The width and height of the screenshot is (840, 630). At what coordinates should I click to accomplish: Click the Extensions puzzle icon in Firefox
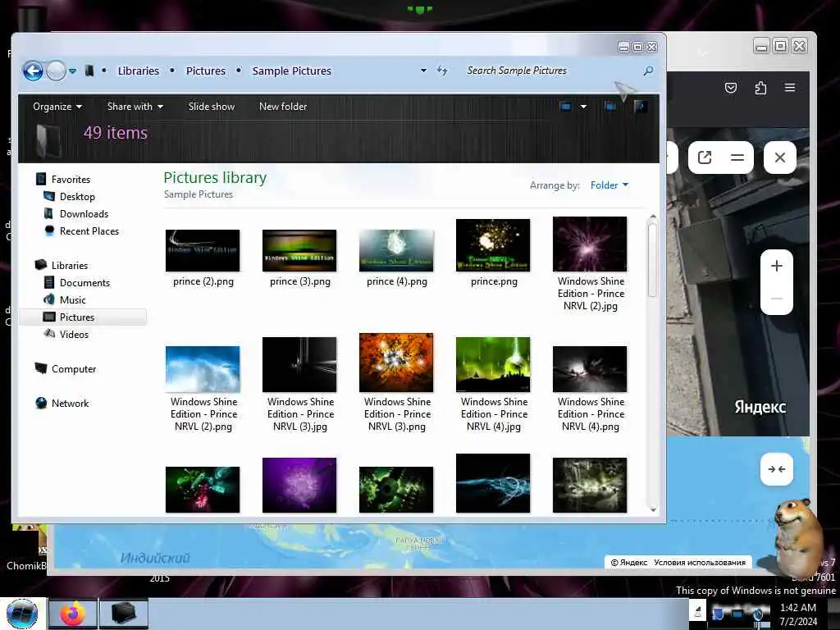pyautogui.click(x=760, y=88)
